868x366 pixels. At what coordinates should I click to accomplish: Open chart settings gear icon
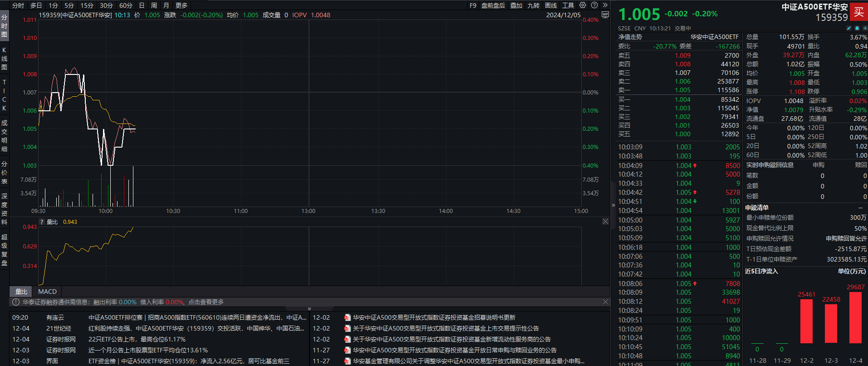click(583, 5)
